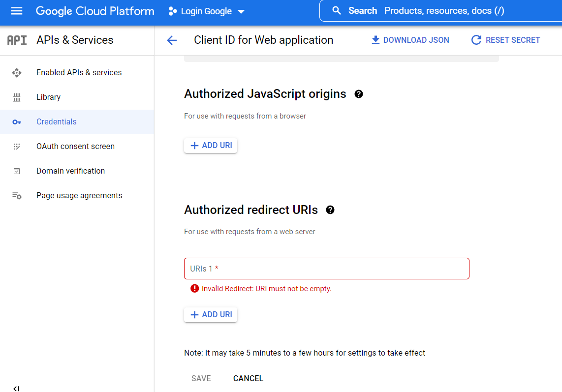Image resolution: width=562 pixels, height=392 pixels.
Task: Click the Authorized JavaScript origins heading
Action: (x=265, y=94)
